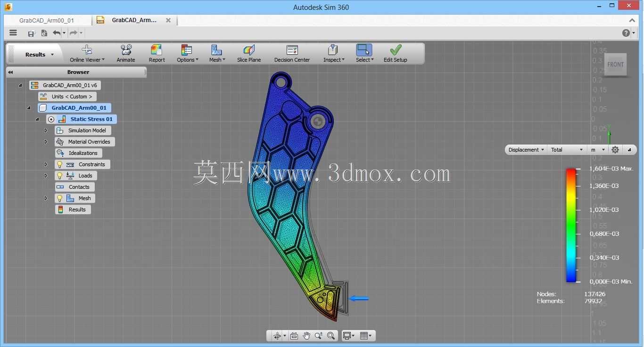Expand the Constraints node
The image size is (644, 347).
click(46, 164)
